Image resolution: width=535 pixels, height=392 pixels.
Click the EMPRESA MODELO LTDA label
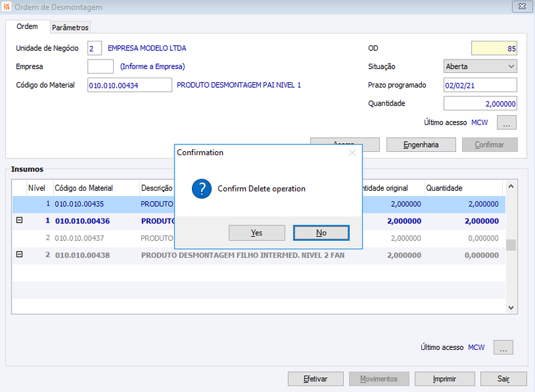147,48
